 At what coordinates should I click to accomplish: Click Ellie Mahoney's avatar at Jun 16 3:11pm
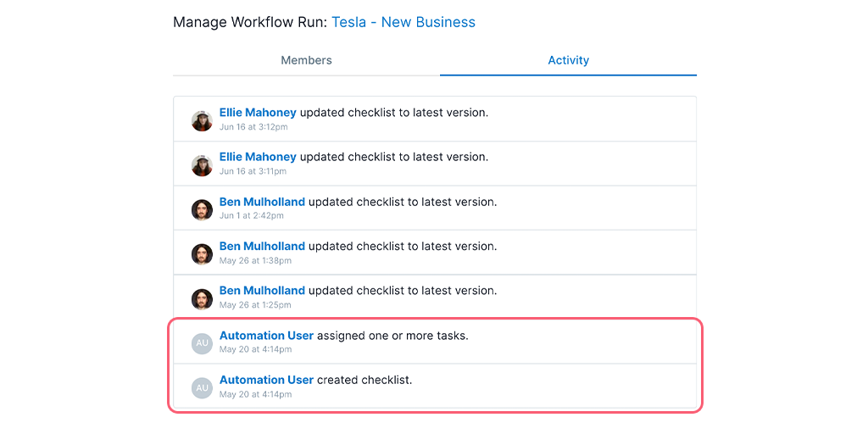tap(202, 165)
